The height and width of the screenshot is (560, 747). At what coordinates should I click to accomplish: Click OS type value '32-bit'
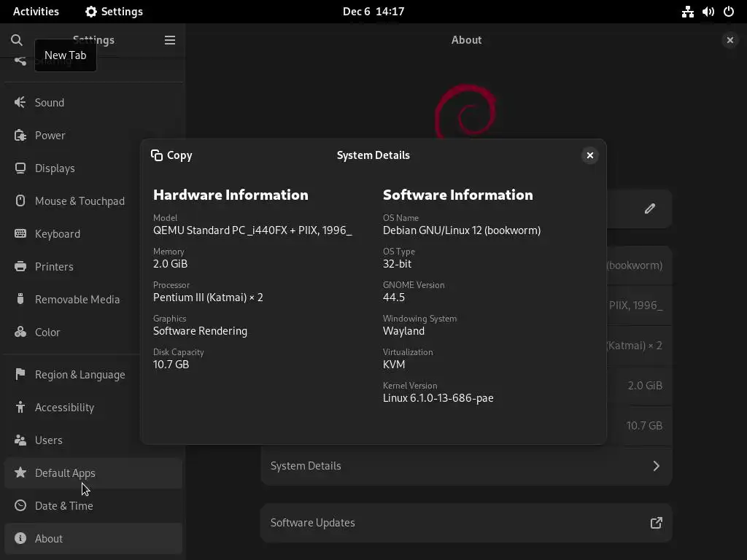pyautogui.click(x=397, y=264)
